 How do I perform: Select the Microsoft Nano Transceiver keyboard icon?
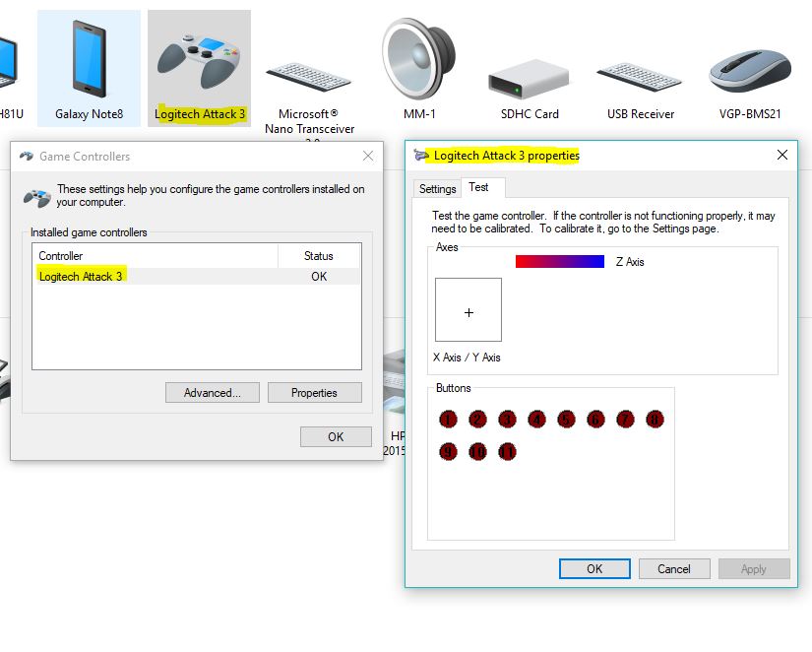pos(309,77)
